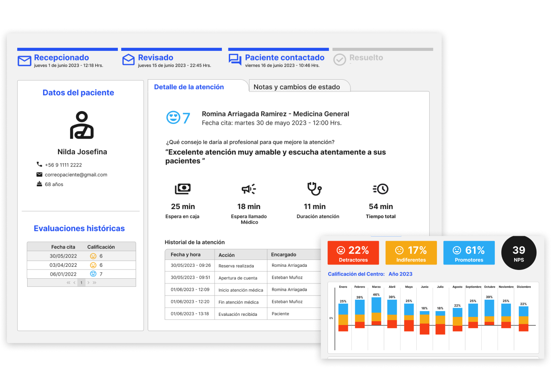Click the Año 2023 label
This screenshot has height=392, width=551.
pos(400,274)
